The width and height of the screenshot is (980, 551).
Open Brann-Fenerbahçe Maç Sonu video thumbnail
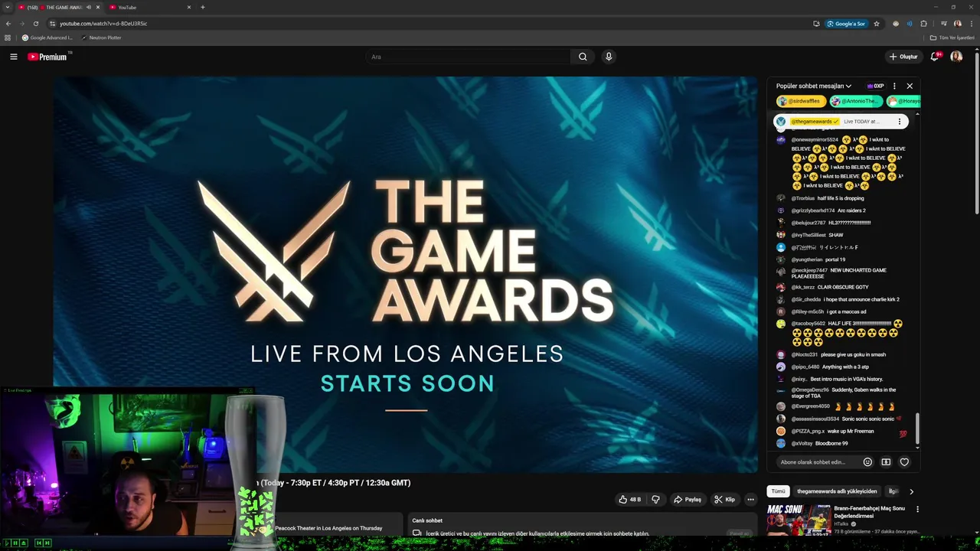(x=799, y=520)
